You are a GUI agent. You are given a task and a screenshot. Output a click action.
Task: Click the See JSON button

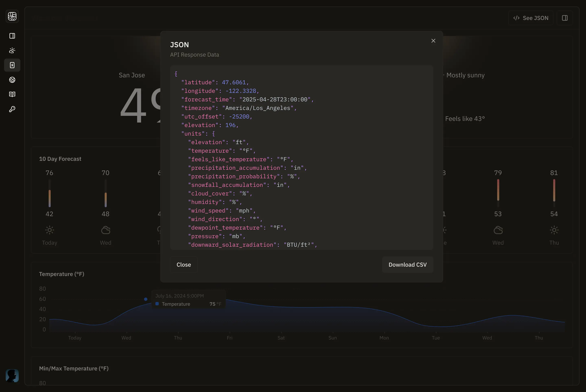pos(530,18)
